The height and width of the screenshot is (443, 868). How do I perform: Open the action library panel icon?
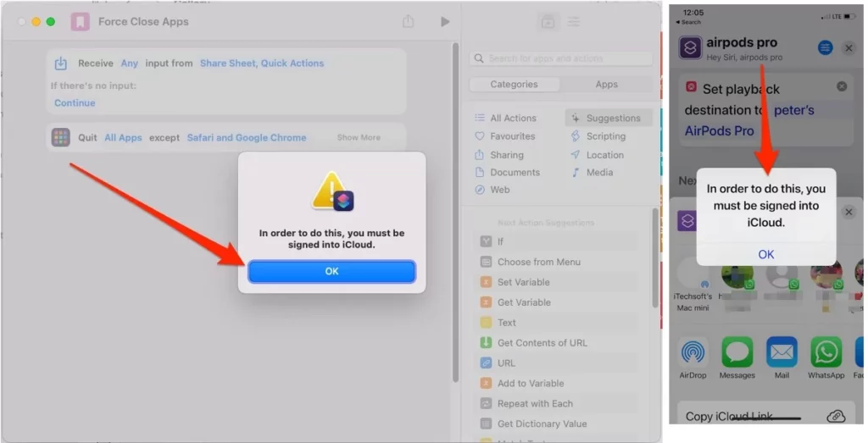(548, 21)
